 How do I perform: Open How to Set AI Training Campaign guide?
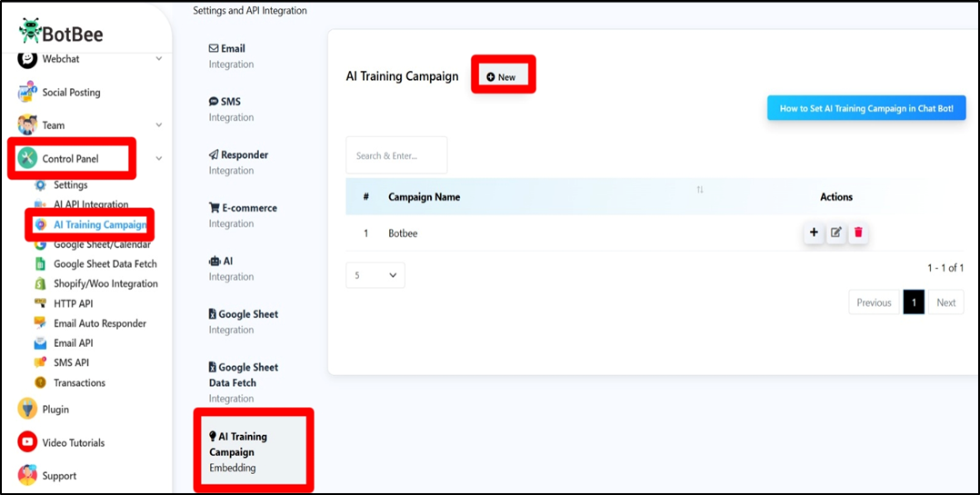pos(865,108)
